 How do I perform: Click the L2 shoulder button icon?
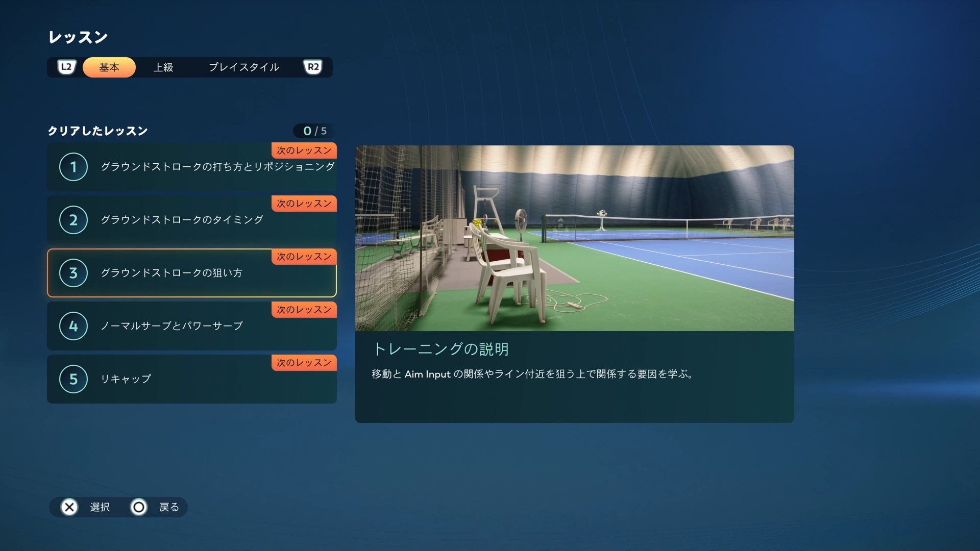66,67
